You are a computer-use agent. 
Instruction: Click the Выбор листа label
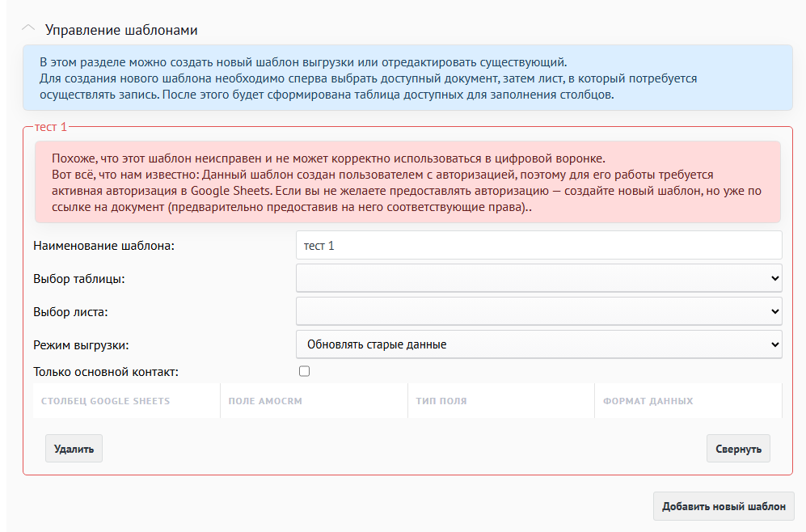[x=70, y=312]
